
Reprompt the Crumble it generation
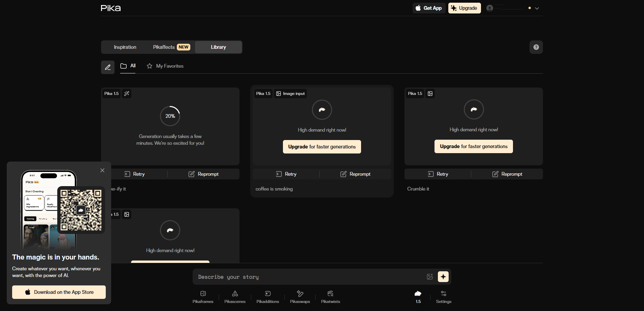[x=507, y=174]
